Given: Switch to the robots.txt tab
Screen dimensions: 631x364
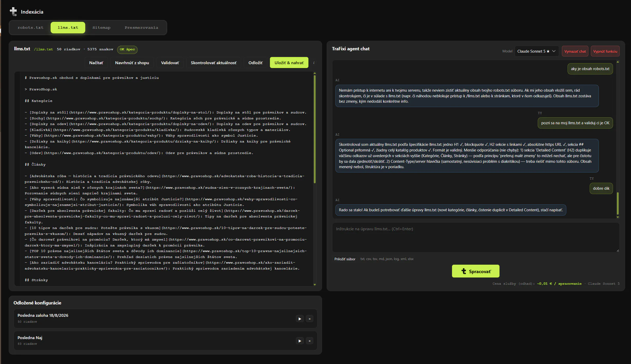Looking at the screenshot, I should pyautogui.click(x=30, y=27).
